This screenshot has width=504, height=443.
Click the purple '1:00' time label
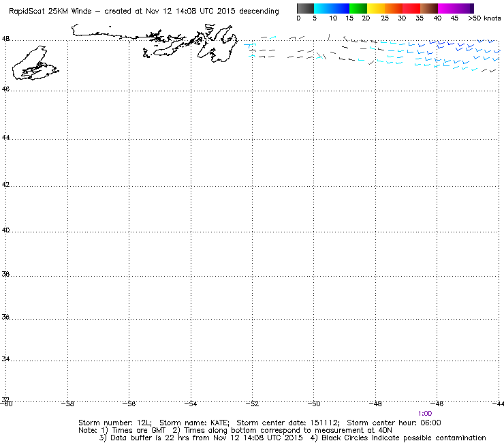coord(425,414)
